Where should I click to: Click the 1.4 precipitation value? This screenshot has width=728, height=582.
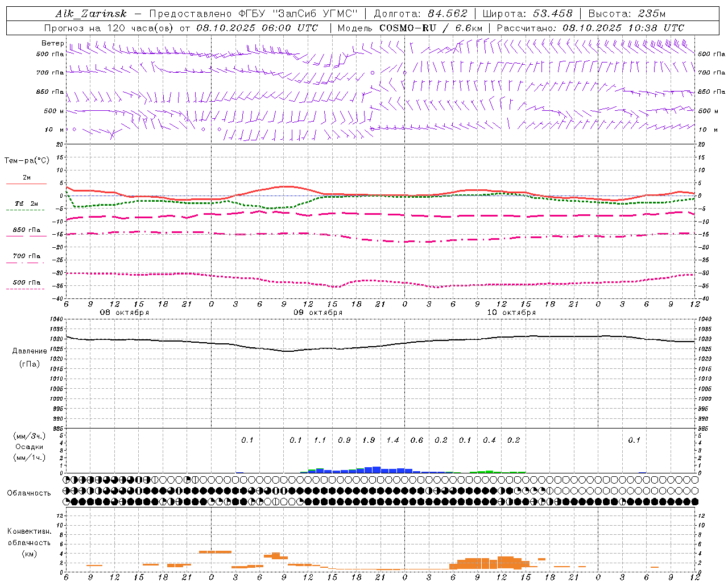pyautogui.click(x=393, y=440)
